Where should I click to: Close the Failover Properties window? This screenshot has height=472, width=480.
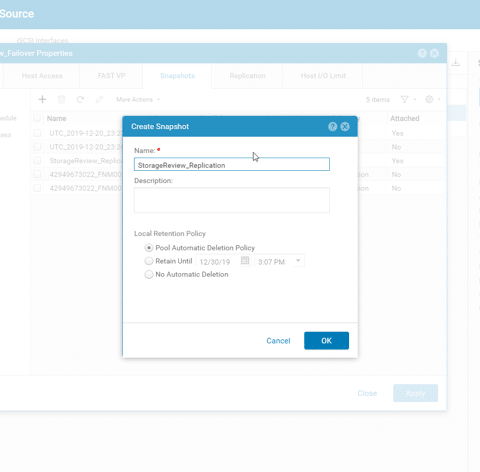tap(434, 53)
